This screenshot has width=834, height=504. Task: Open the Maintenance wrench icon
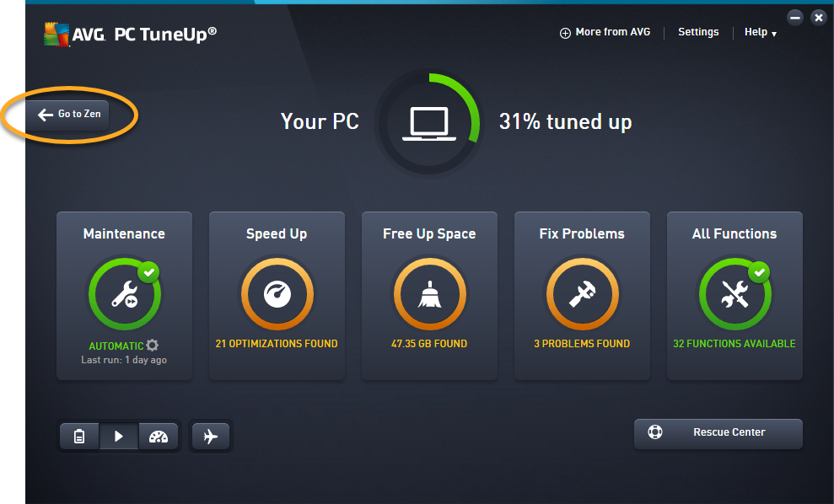click(x=125, y=294)
